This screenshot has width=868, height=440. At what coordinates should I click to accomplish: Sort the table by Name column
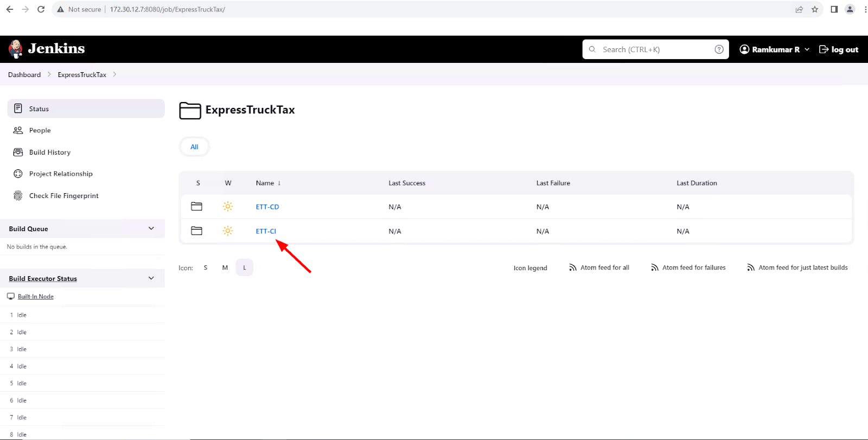(268, 183)
